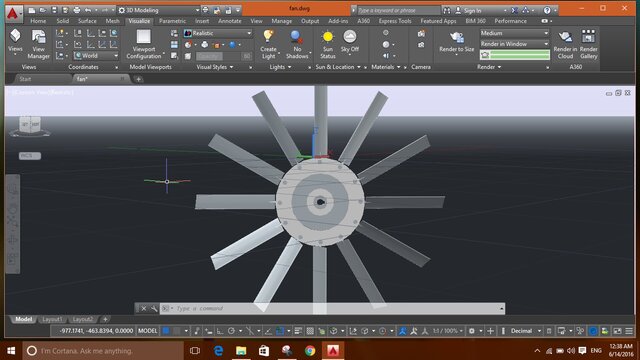The width and height of the screenshot is (640, 360).
Task: Click the Customization menu icon in status bar
Action: [x=629, y=331]
